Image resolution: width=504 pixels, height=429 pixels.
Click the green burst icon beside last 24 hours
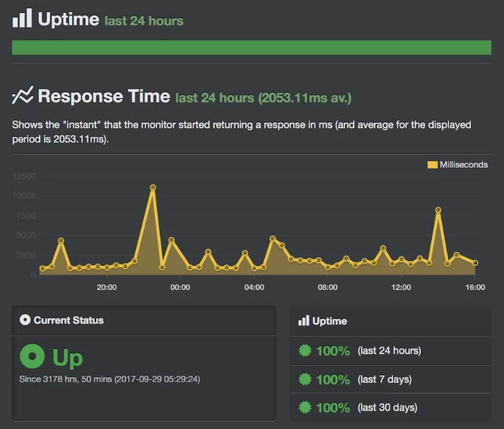tap(304, 350)
